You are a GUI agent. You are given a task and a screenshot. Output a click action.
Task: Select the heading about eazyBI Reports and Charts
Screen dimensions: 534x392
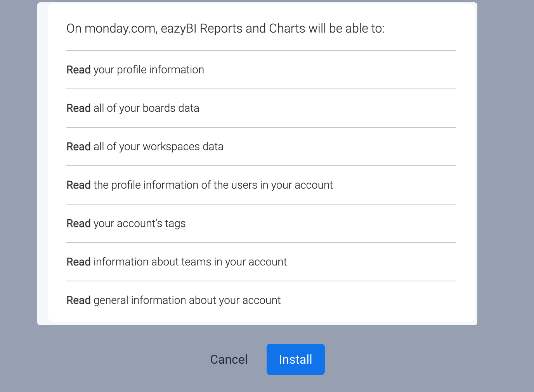(x=225, y=28)
